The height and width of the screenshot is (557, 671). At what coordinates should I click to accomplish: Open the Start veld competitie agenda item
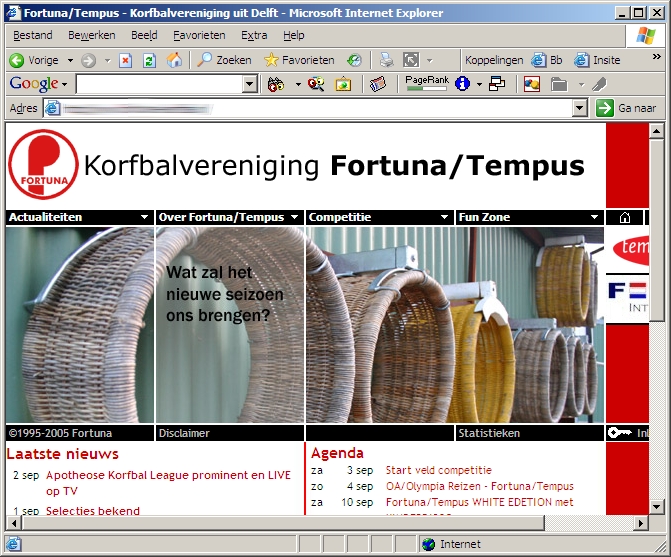tap(439, 470)
